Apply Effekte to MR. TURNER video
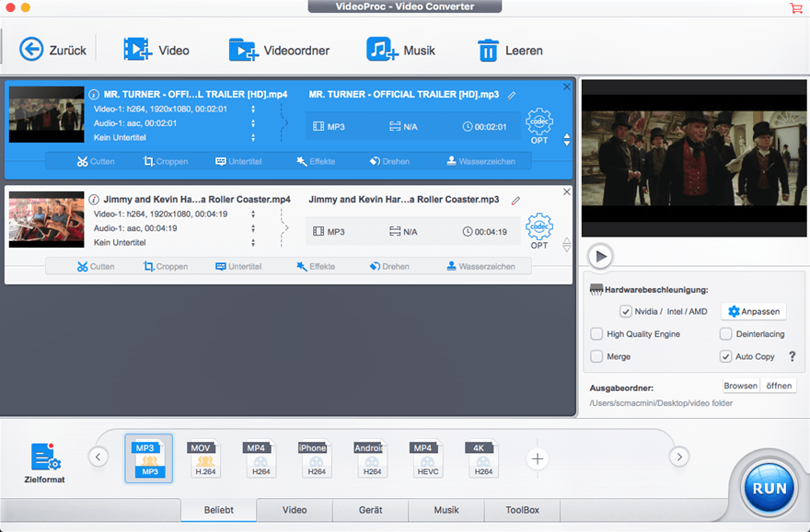 316,161
